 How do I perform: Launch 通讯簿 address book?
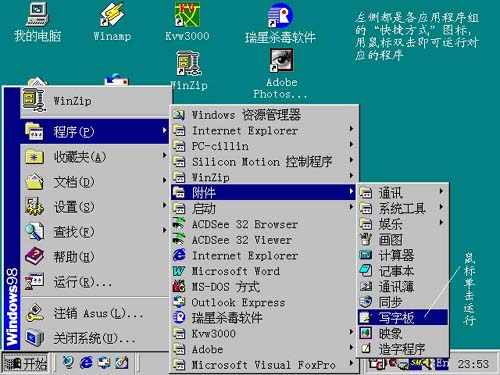tap(403, 286)
